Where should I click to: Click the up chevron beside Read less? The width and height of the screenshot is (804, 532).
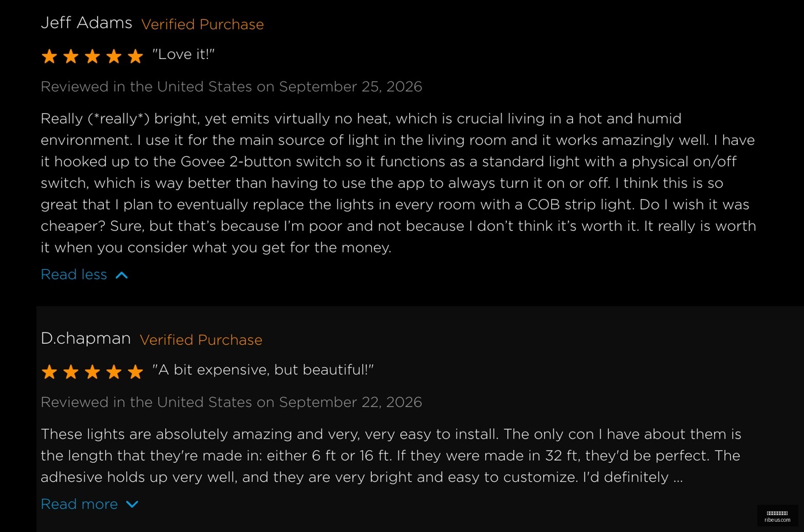pyautogui.click(x=122, y=275)
